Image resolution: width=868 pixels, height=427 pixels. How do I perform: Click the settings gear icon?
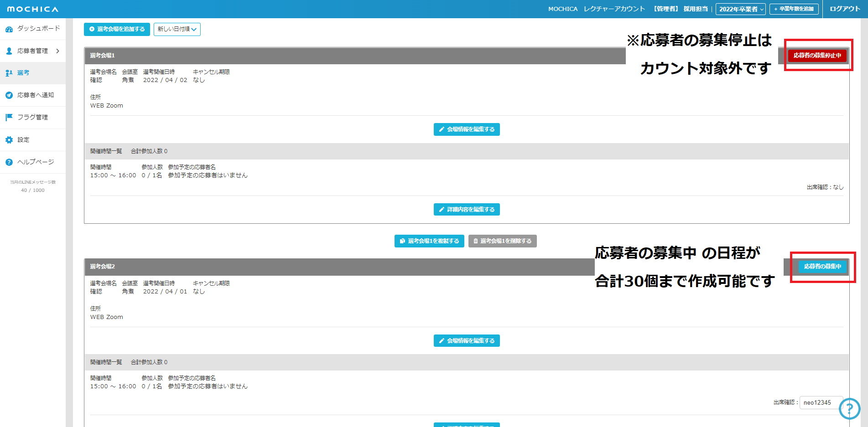click(9, 140)
